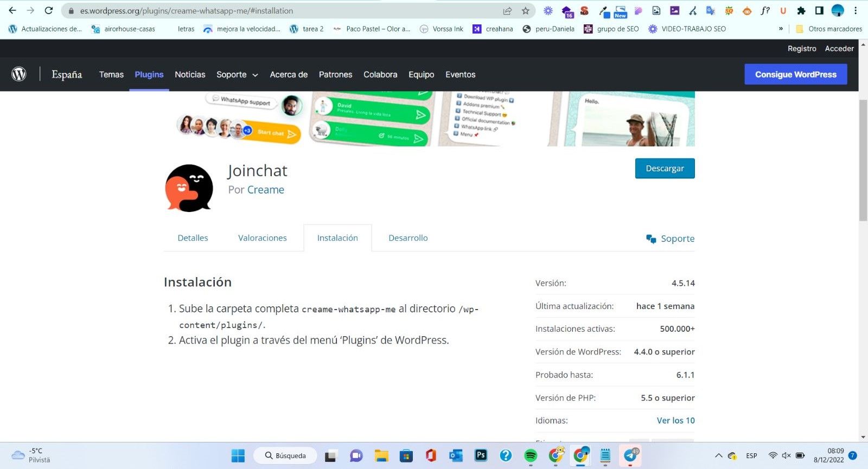
Task: Open Notepad from the taskbar
Action: pos(605,455)
